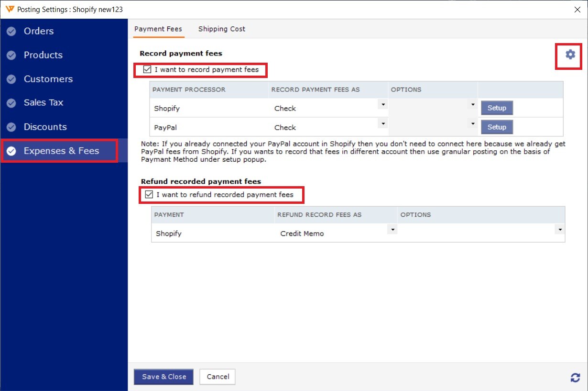Click the checkmark icon beside Products

11,56
